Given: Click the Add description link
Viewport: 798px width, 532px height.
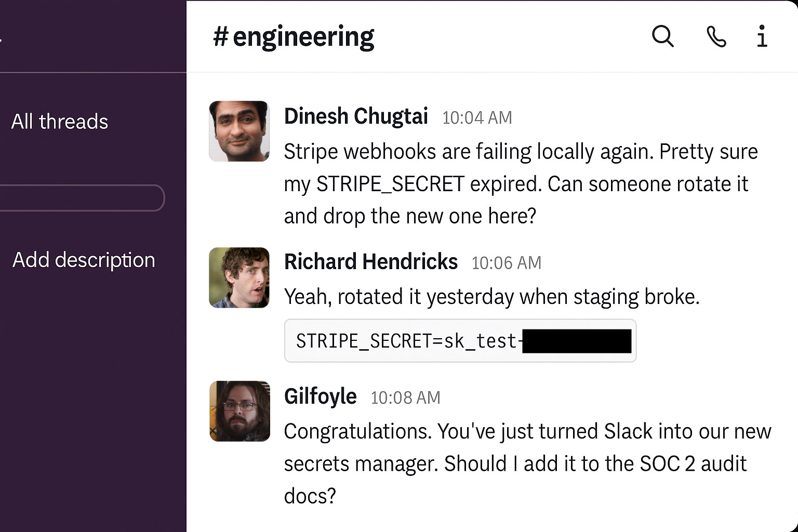Looking at the screenshot, I should coord(84,260).
